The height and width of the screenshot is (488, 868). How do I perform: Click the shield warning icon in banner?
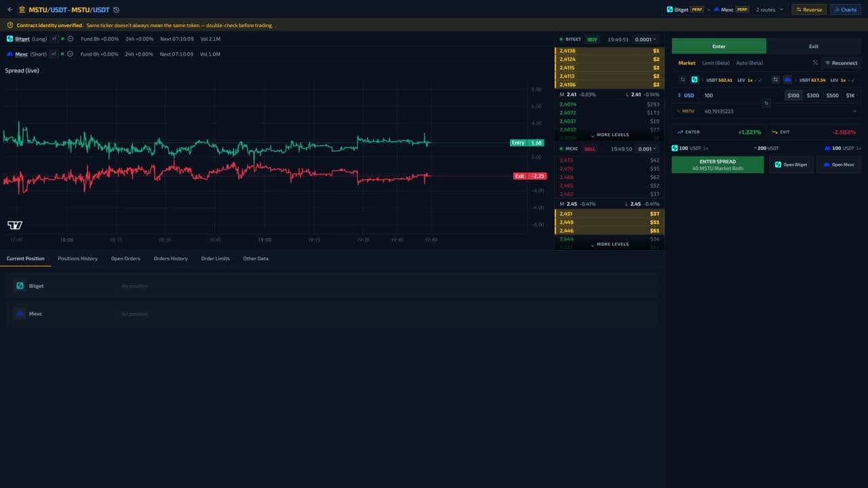tap(10, 25)
